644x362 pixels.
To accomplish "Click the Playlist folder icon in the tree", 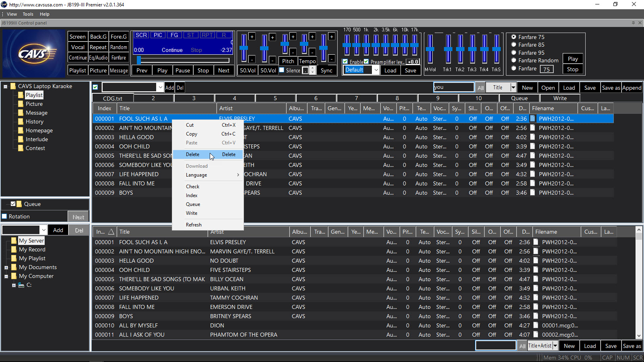I will (21, 95).
